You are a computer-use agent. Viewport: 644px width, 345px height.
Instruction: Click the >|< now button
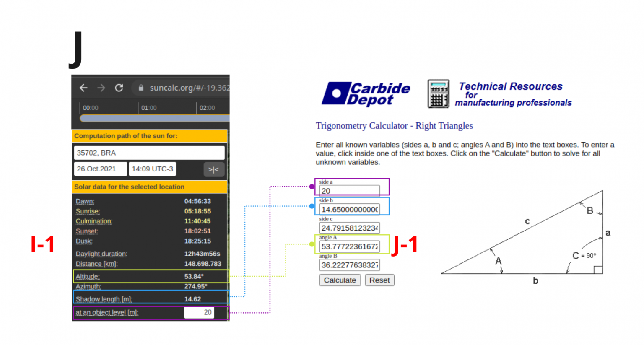pyautogui.click(x=213, y=169)
